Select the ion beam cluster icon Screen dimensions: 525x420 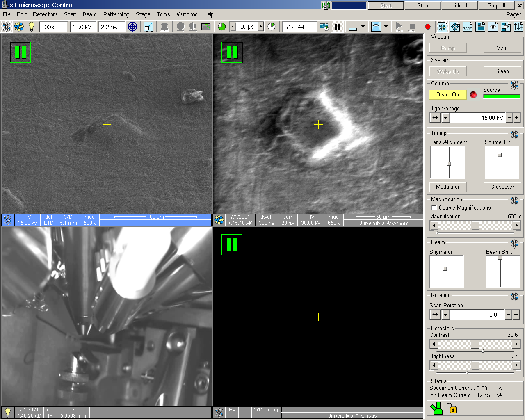tap(19, 27)
